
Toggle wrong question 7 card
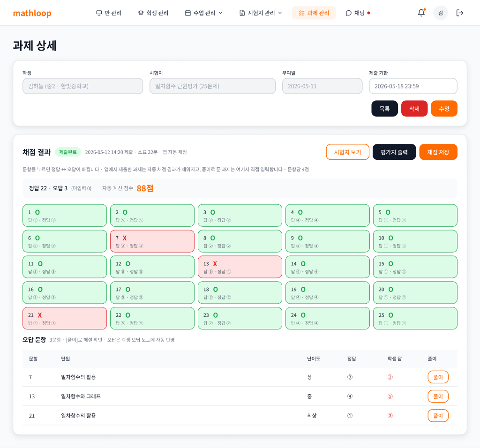tap(152, 241)
